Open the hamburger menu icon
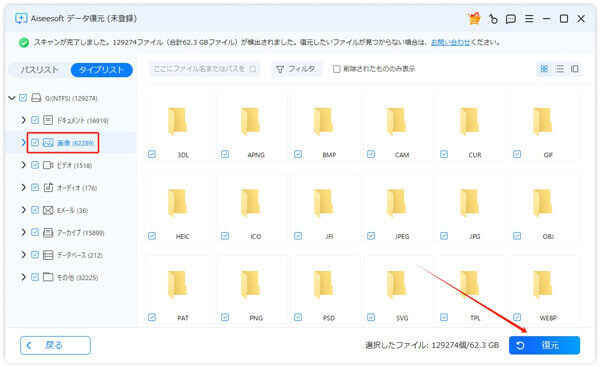 529,18
